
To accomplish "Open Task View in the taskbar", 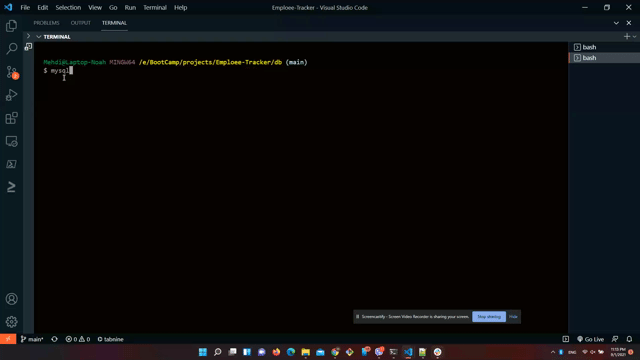I will pyautogui.click(x=232, y=352).
